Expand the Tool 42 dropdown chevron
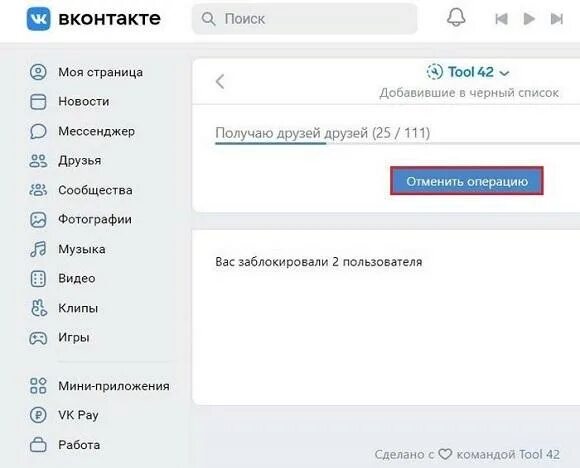Viewport: 580px width, 468px height. point(504,73)
